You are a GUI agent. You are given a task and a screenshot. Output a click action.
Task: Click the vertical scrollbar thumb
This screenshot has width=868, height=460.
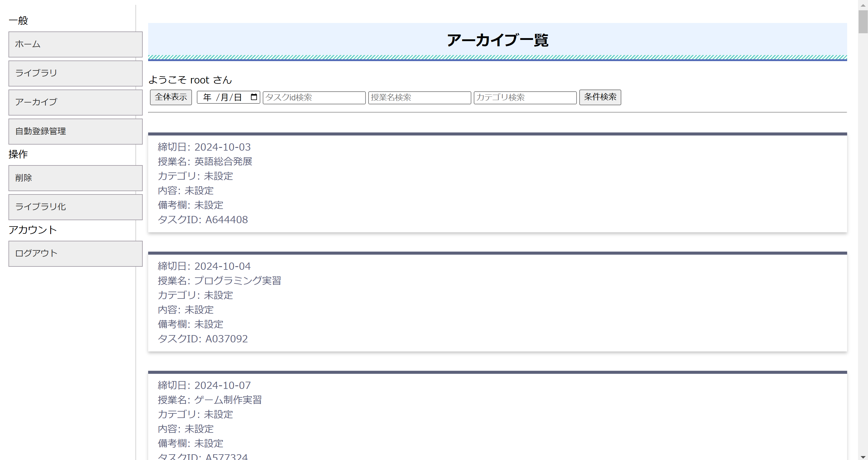point(863,22)
